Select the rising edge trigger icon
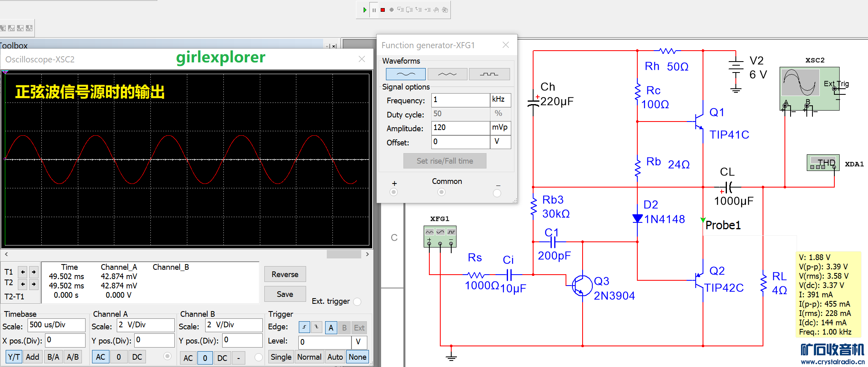This screenshot has width=868, height=367. click(304, 327)
